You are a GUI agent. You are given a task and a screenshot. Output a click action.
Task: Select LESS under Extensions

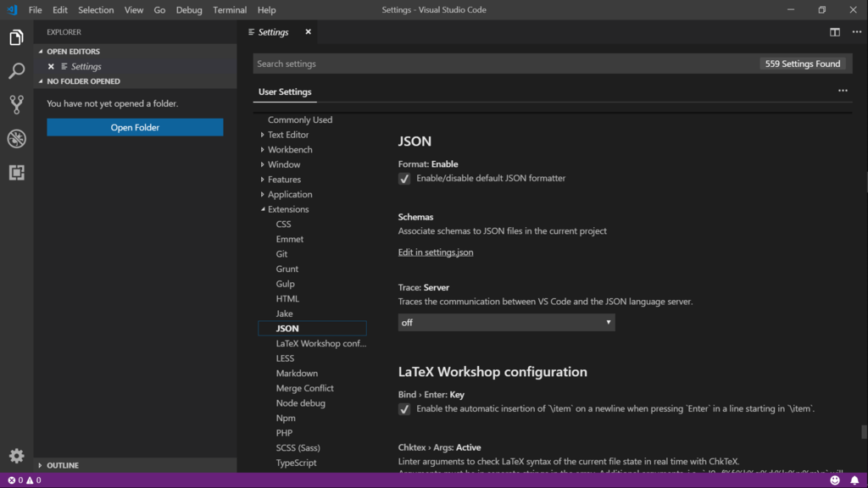285,358
